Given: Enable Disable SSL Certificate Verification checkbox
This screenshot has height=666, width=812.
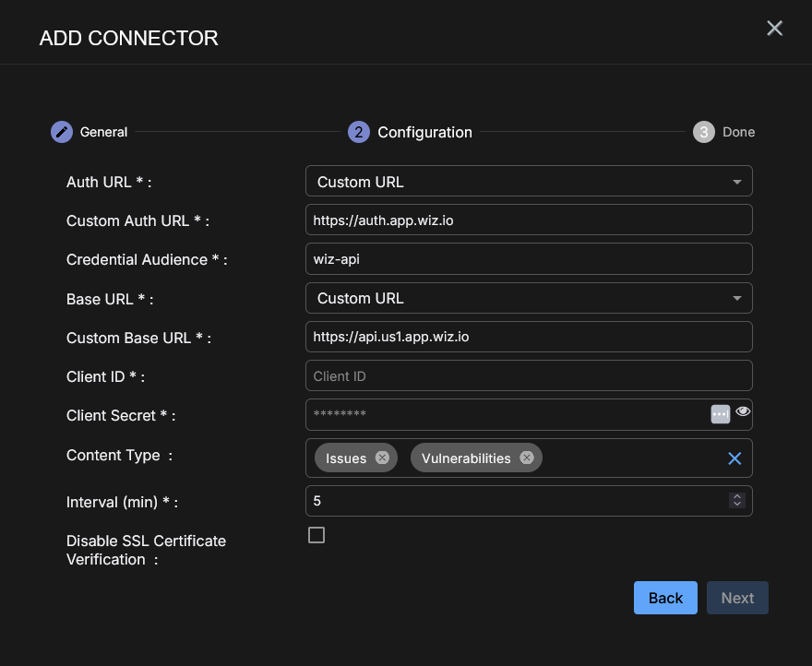Looking at the screenshot, I should pos(316,535).
